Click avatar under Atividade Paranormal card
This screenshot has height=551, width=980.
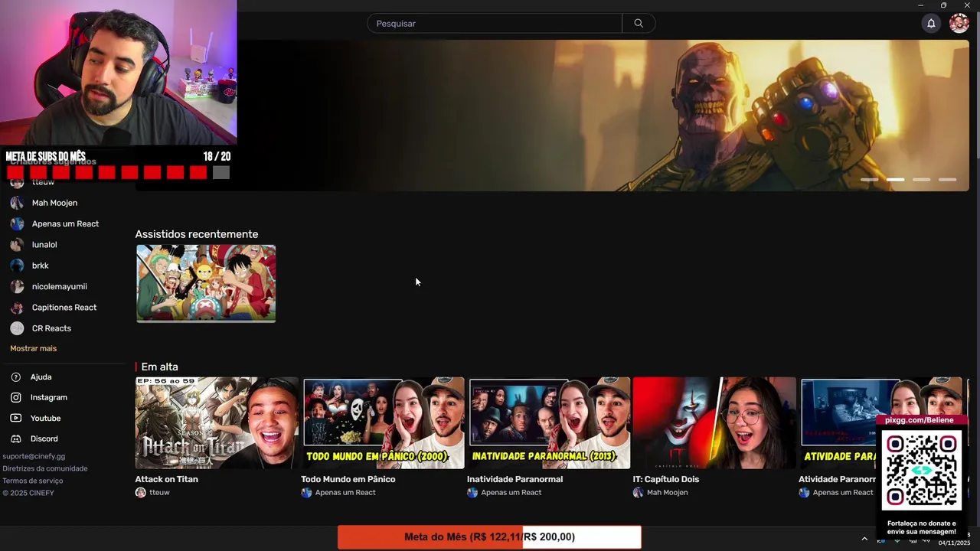pyautogui.click(x=804, y=493)
